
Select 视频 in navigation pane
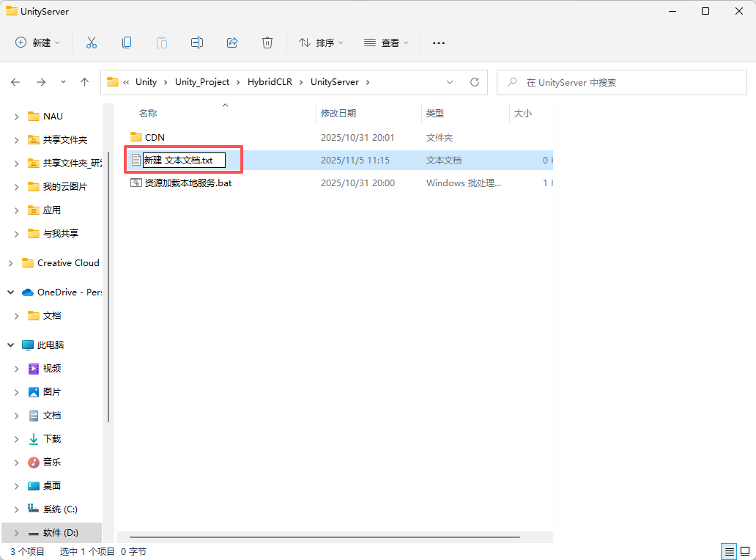tap(51, 369)
